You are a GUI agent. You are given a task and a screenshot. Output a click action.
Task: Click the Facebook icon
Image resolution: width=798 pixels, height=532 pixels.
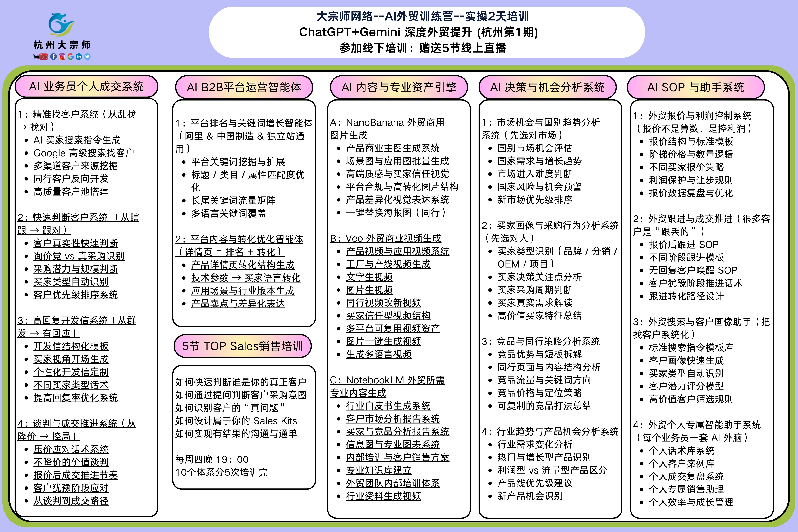(54, 57)
